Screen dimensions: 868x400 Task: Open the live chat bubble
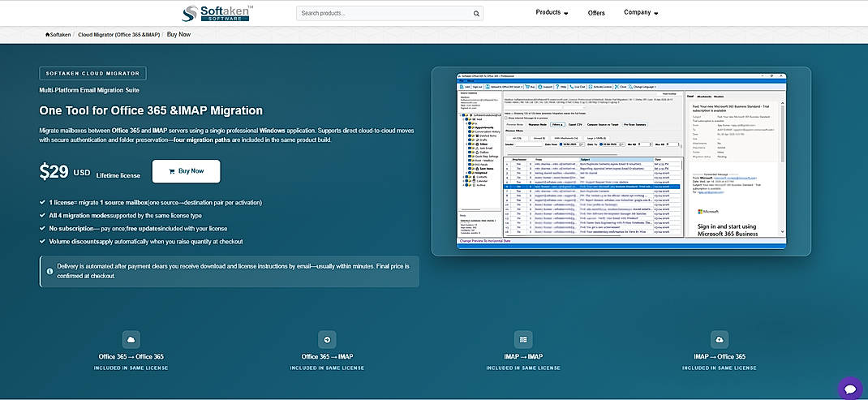(x=850, y=388)
